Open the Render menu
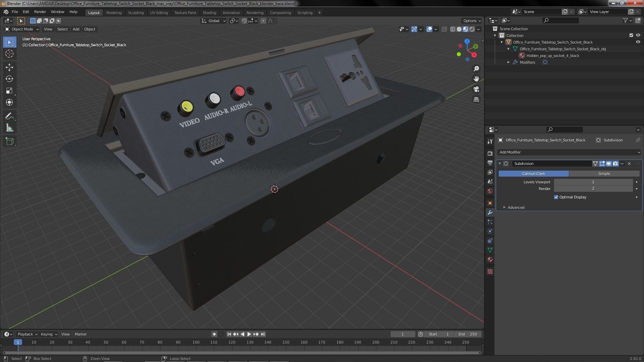Viewport: 644px width, 362px height. tap(40, 12)
